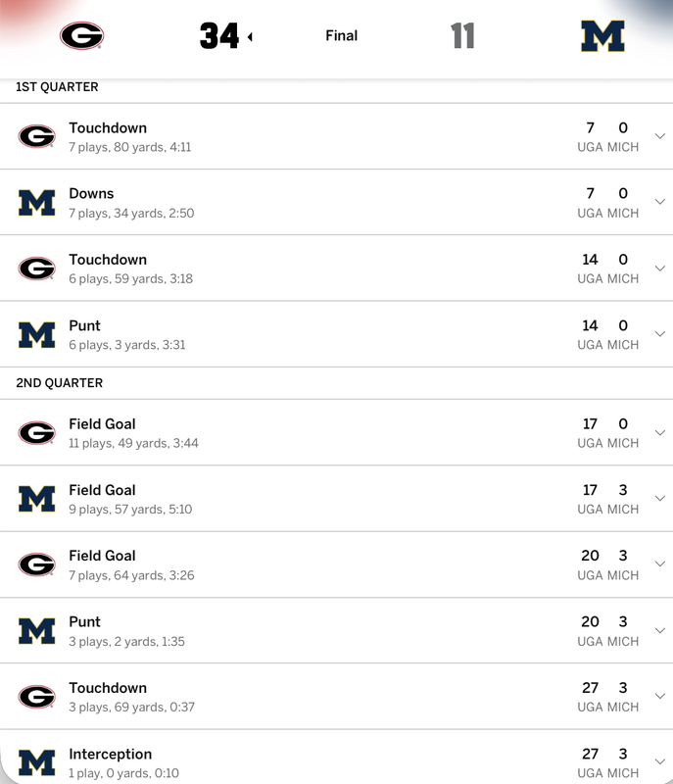Image resolution: width=673 pixels, height=784 pixels.
Task: Click Georgia logo on 7-play, 80-yard touchdown drive
Action: (x=37, y=136)
